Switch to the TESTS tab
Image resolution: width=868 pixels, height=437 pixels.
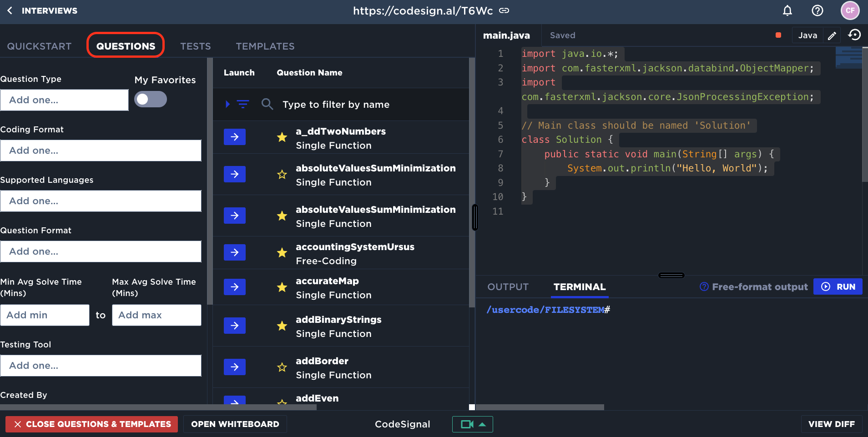point(195,46)
